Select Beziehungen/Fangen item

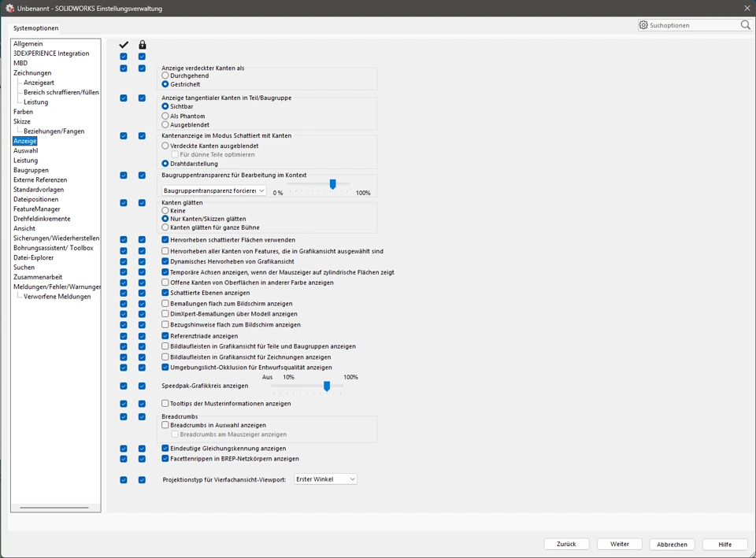54,131
